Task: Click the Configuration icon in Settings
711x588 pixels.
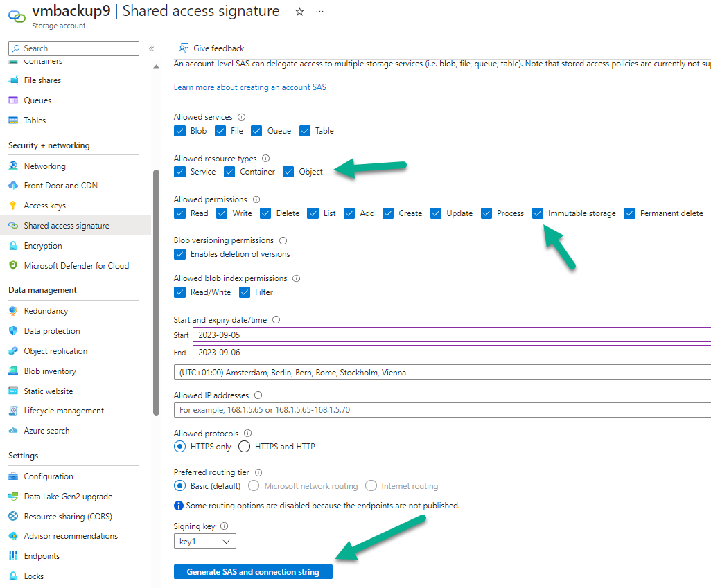Action: tap(13, 476)
